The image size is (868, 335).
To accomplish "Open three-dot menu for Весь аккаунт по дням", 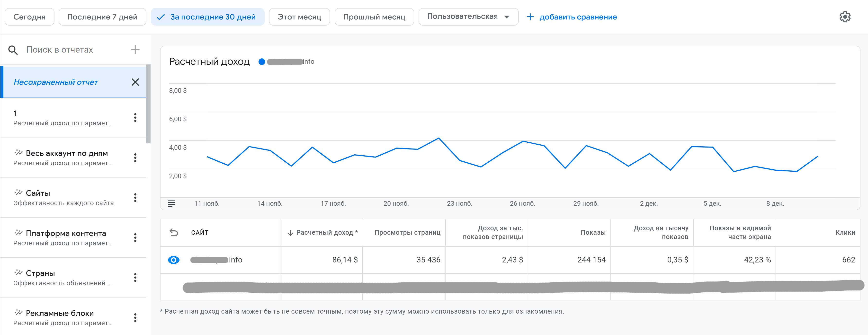I will [135, 158].
